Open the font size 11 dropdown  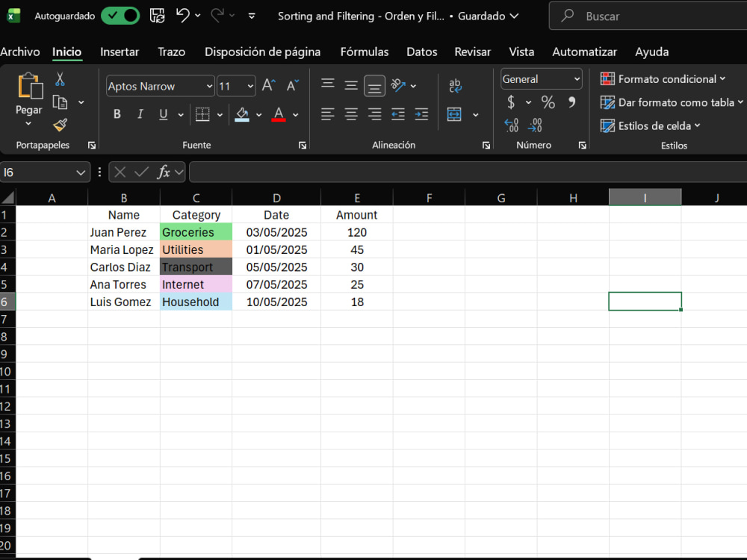[x=250, y=86]
